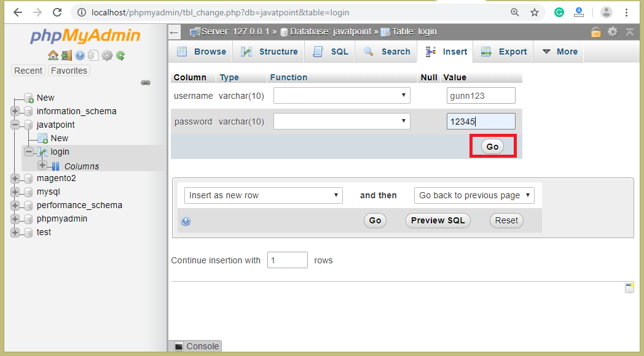Click the help icon beside the Go button

pyautogui.click(x=186, y=221)
